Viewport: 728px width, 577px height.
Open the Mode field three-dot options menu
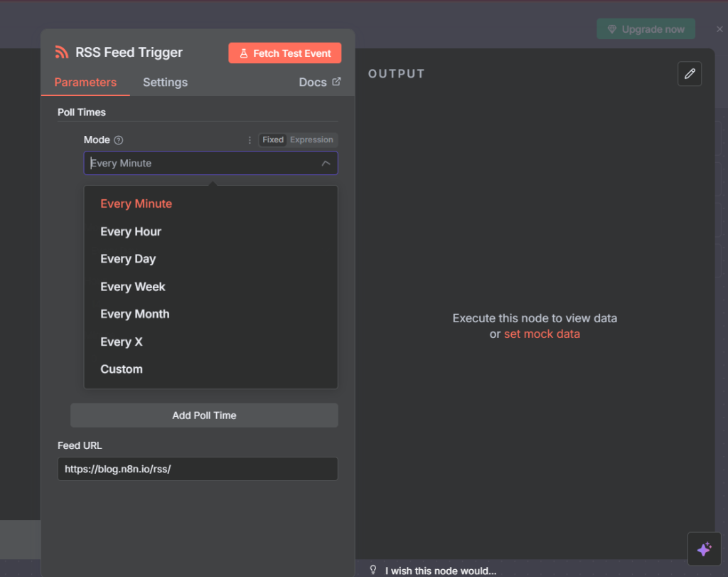(250, 140)
